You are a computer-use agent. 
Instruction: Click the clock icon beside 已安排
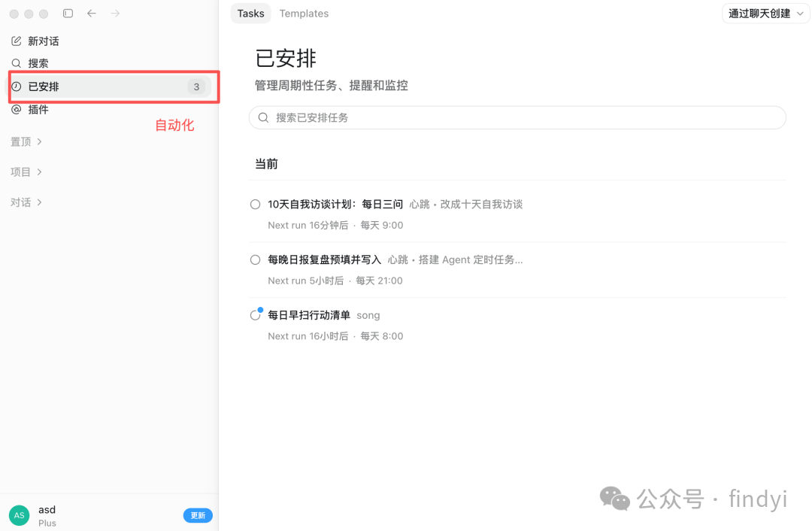point(16,86)
